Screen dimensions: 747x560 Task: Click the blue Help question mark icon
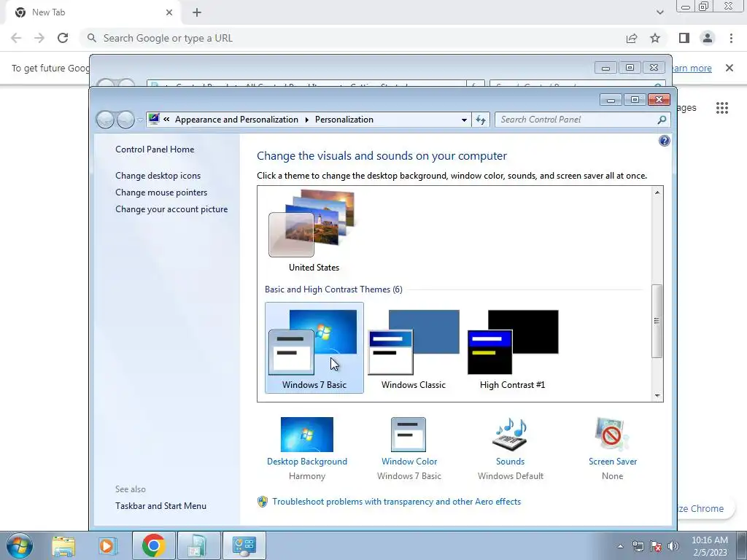[x=664, y=141]
